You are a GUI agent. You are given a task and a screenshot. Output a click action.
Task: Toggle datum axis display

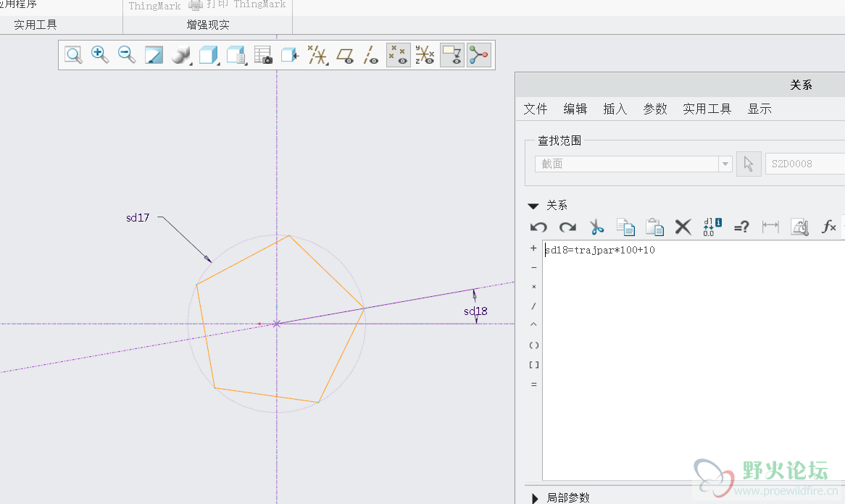(x=371, y=55)
